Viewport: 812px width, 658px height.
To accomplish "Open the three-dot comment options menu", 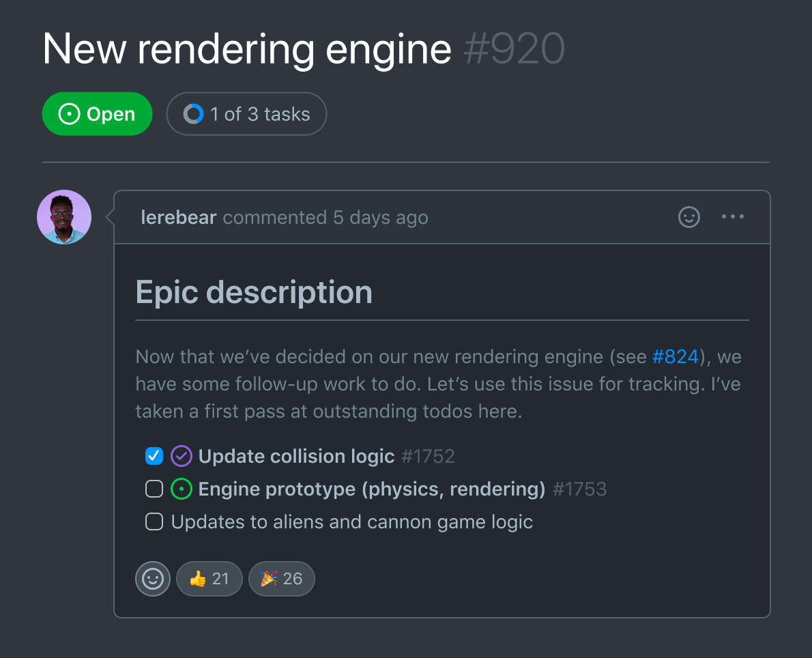I will pos(733,217).
